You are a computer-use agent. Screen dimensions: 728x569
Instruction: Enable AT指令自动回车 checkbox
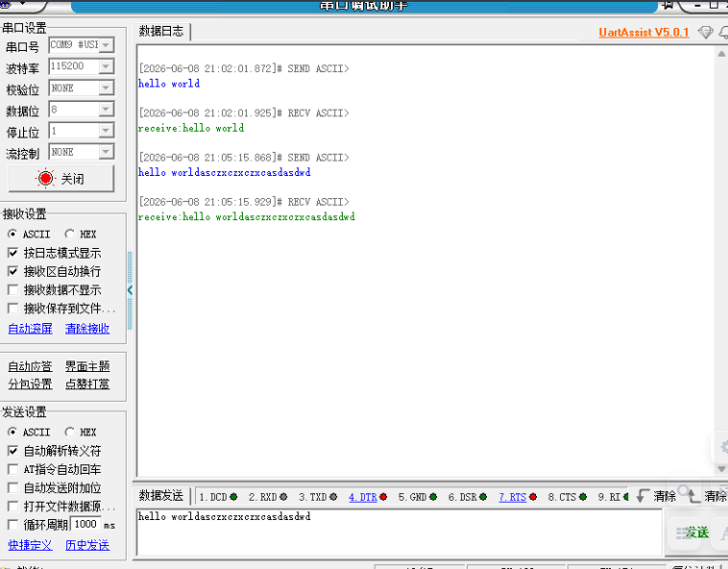pyautogui.click(x=13, y=469)
